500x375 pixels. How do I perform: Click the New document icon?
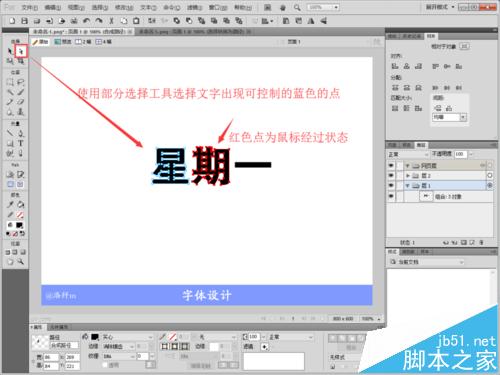point(12,21)
